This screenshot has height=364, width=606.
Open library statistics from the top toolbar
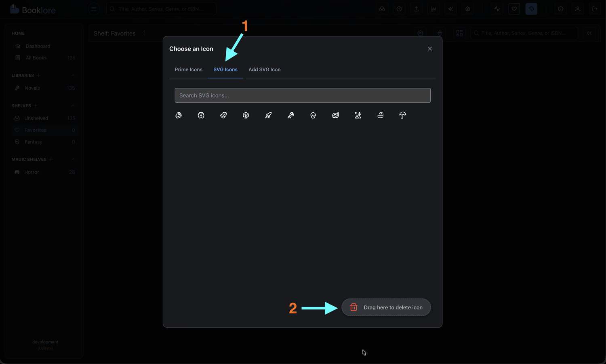(433, 9)
